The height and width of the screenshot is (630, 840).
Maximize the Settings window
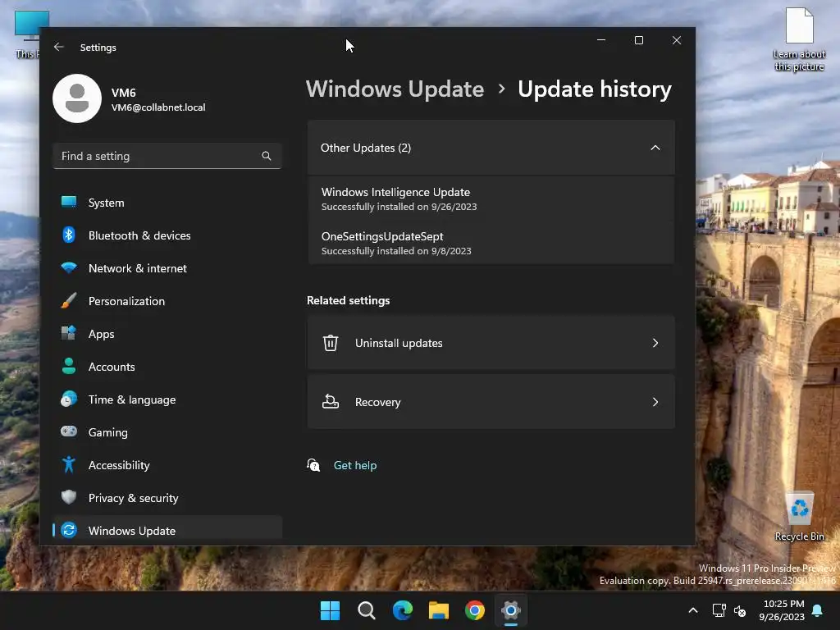pyautogui.click(x=638, y=40)
